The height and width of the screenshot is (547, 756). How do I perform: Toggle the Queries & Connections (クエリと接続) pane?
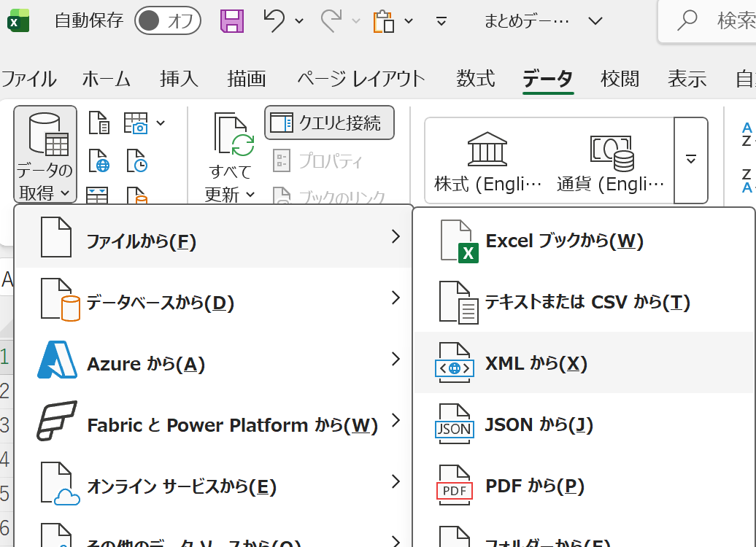point(329,123)
